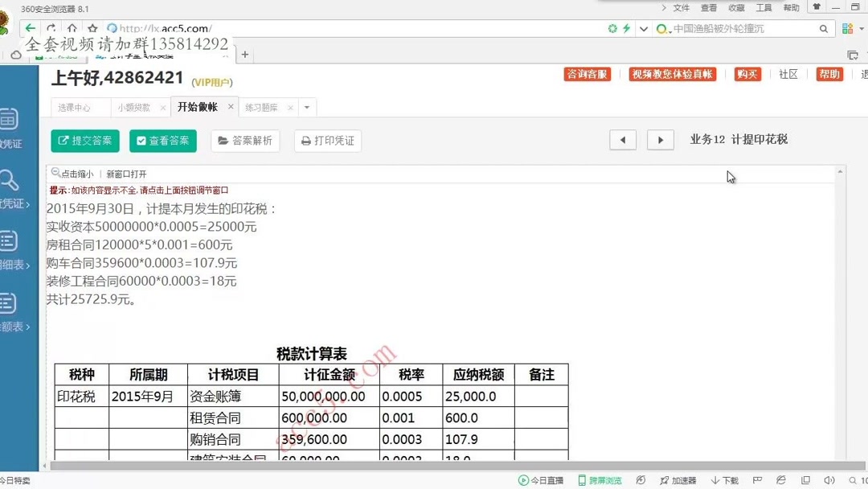The image size is (868, 489).
Task: Open the 加速器 icon in status bar
Action: (679, 480)
